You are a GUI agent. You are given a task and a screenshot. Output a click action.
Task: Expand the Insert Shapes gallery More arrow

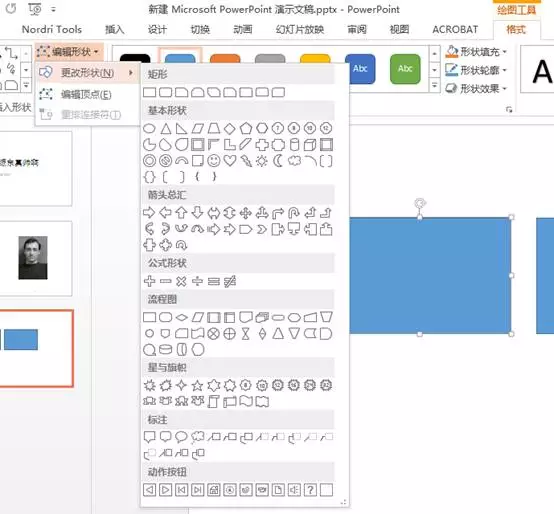click(26, 85)
